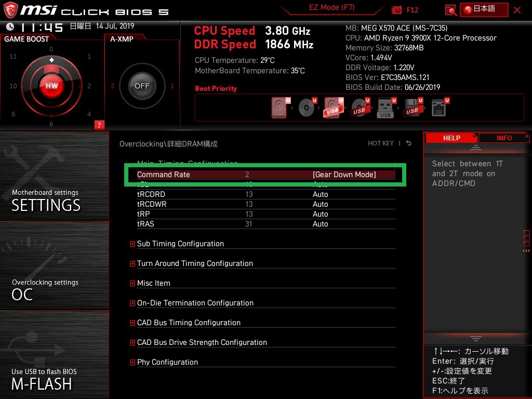Switch to the HELP tab
Screen dimensions: 532x399
[x=451, y=138]
